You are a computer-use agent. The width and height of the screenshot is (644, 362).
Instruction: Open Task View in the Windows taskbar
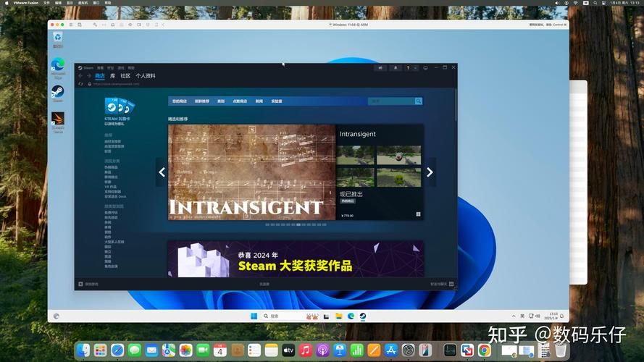tap(326, 316)
